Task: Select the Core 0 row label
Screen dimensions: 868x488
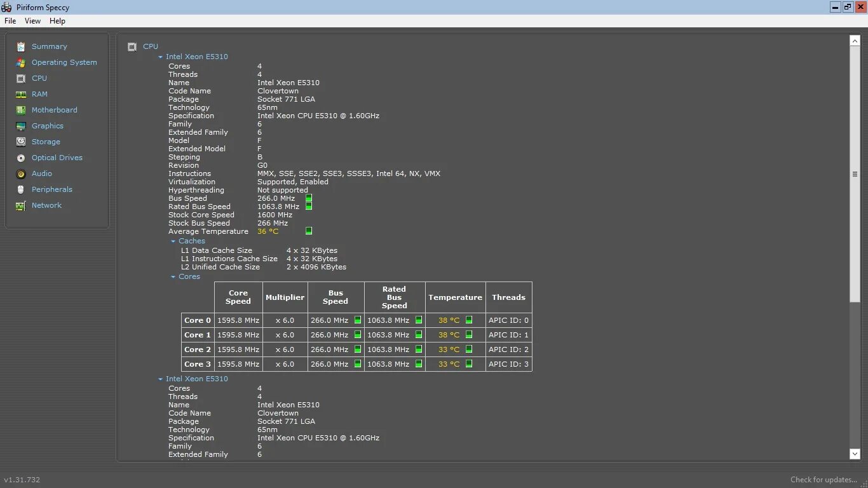Action: click(x=198, y=320)
